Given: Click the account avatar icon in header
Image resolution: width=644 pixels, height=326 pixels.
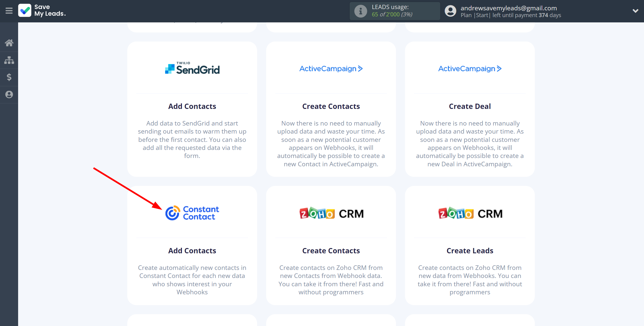Looking at the screenshot, I should pyautogui.click(x=450, y=11).
